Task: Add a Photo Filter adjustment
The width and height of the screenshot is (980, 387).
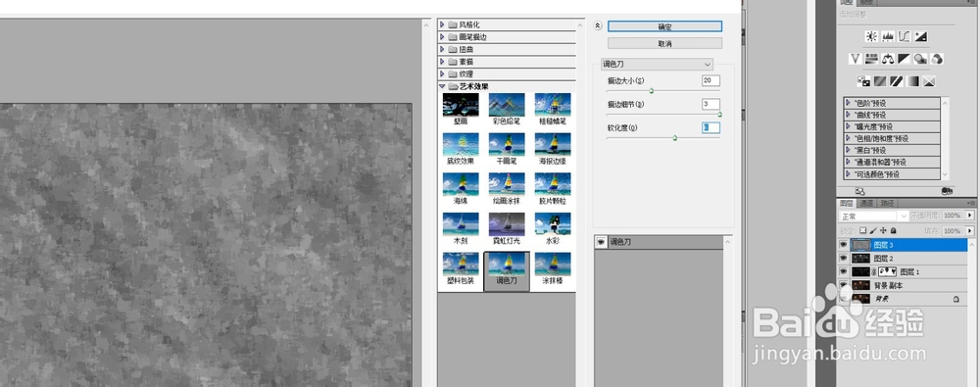Action: (x=920, y=59)
